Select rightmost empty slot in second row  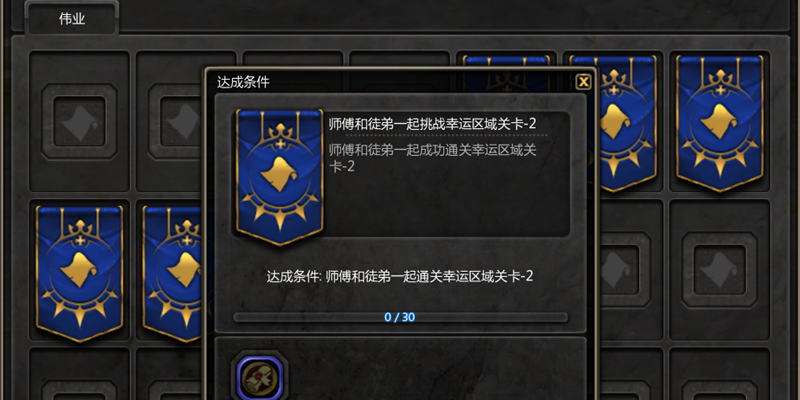[719, 270]
